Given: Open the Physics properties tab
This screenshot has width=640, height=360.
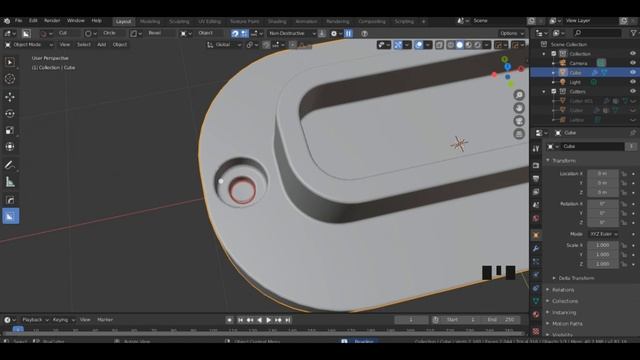Looking at the screenshot, I should pos(536,275).
